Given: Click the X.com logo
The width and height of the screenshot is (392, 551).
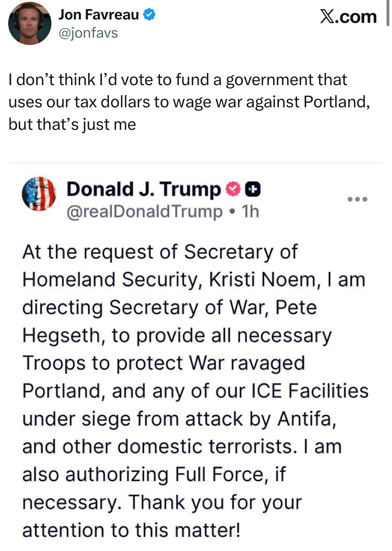Looking at the screenshot, I should (x=348, y=17).
